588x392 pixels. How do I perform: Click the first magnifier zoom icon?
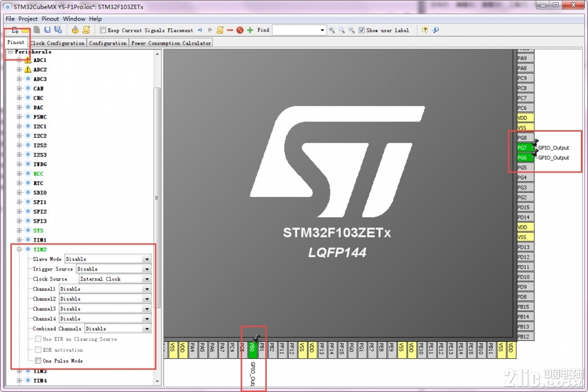coord(332,30)
